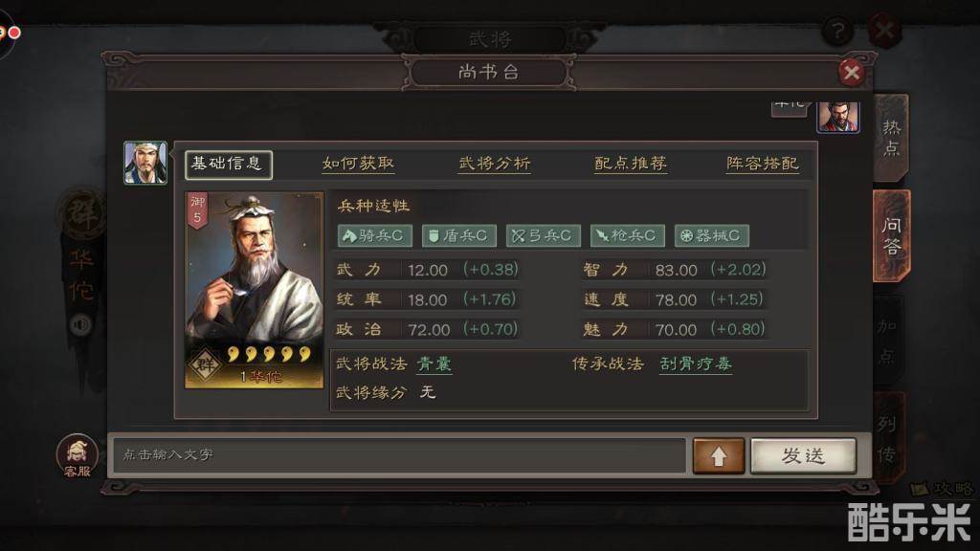This screenshot has height=551, width=980.
Task: Click the 器械C siege aptitude badge
Action: click(712, 235)
